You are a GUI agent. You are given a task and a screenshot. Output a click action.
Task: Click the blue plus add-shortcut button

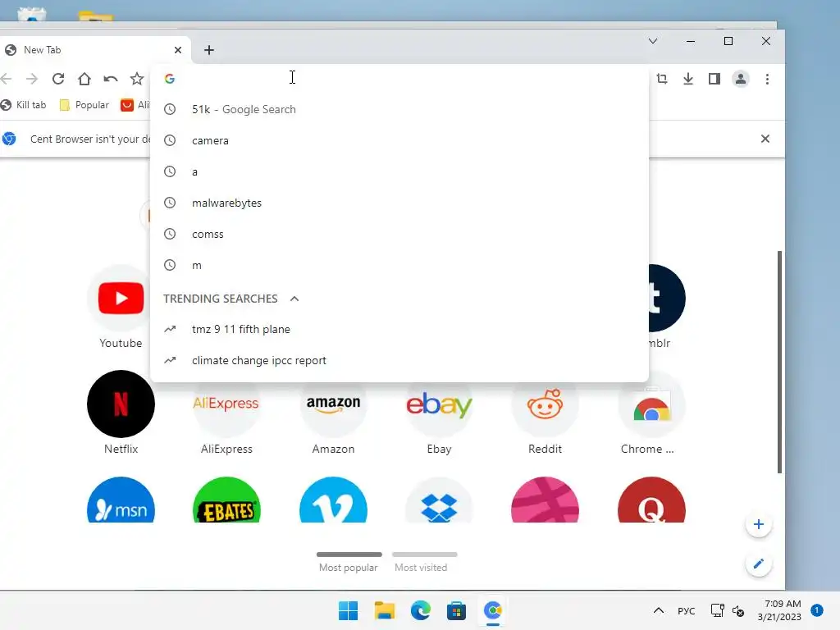[758, 524]
